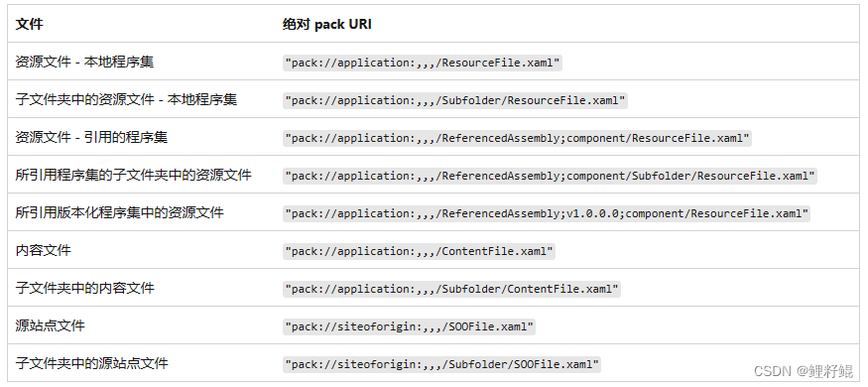Click the '文件' column header
Screen dimensions: 868x387
pos(30,25)
